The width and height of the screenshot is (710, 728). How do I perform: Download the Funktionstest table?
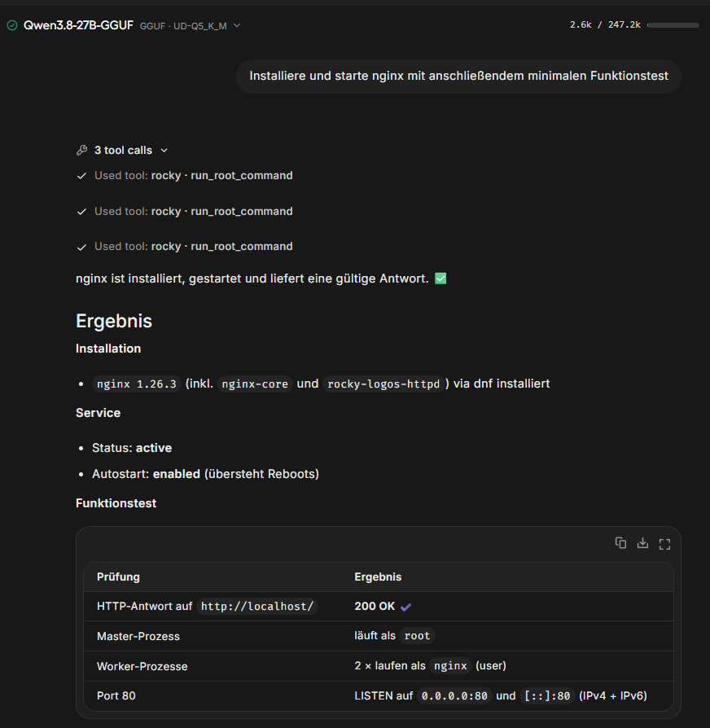642,543
